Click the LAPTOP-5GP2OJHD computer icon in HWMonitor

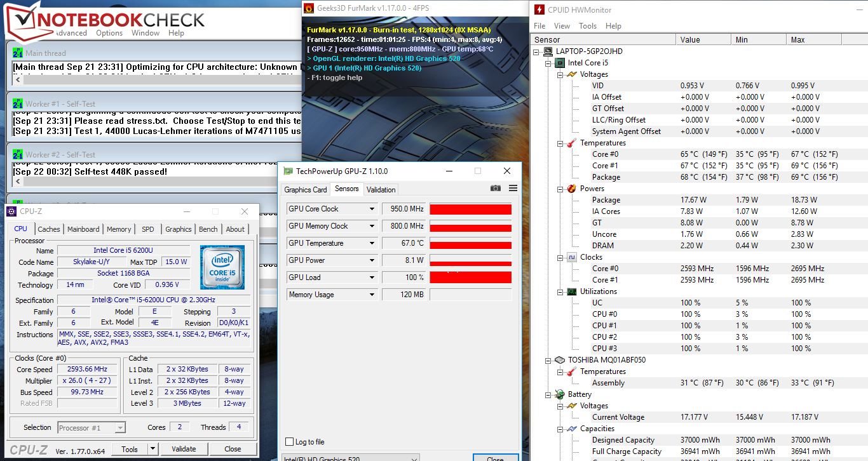(x=548, y=51)
